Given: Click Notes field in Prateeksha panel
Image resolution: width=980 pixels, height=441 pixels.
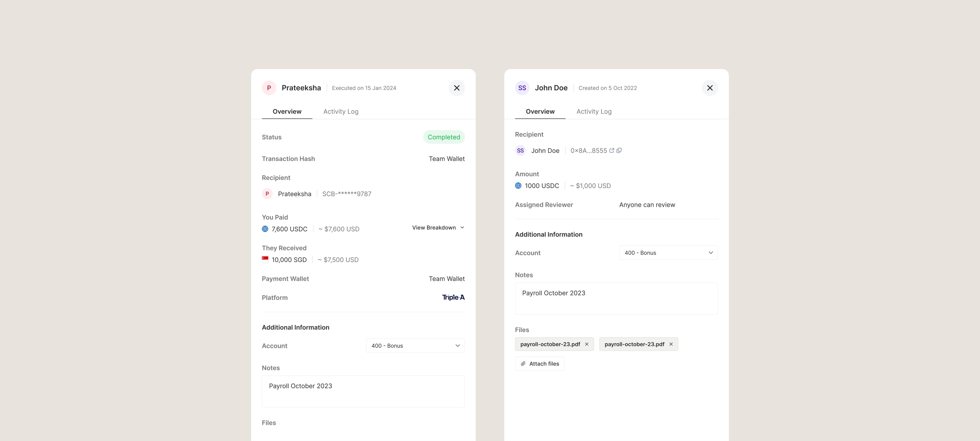Looking at the screenshot, I should [x=363, y=391].
